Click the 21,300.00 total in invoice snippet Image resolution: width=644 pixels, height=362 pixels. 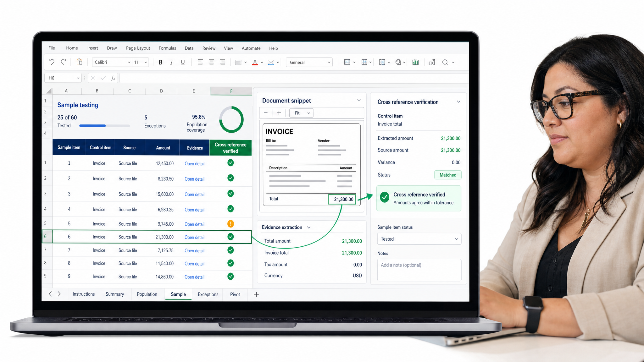pyautogui.click(x=342, y=199)
